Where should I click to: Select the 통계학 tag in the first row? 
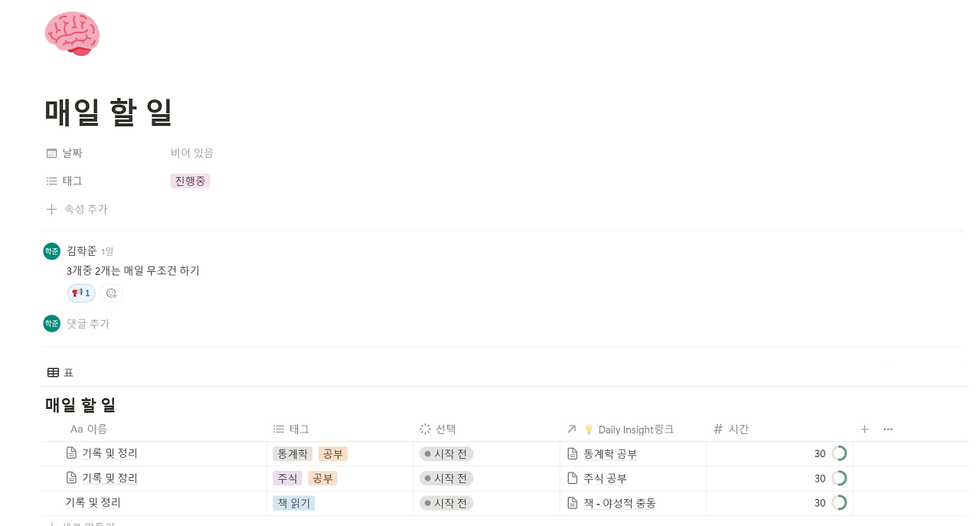click(x=292, y=454)
